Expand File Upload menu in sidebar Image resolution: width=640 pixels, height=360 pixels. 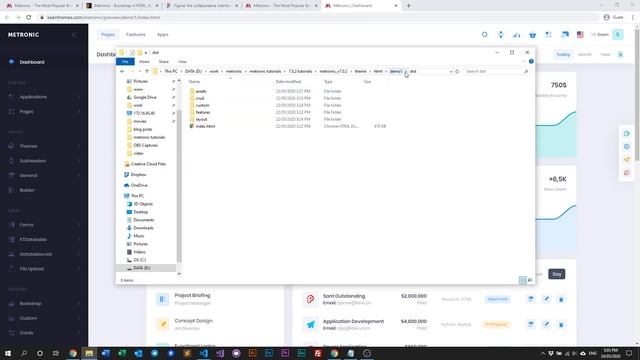pyautogui.click(x=44, y=269)
